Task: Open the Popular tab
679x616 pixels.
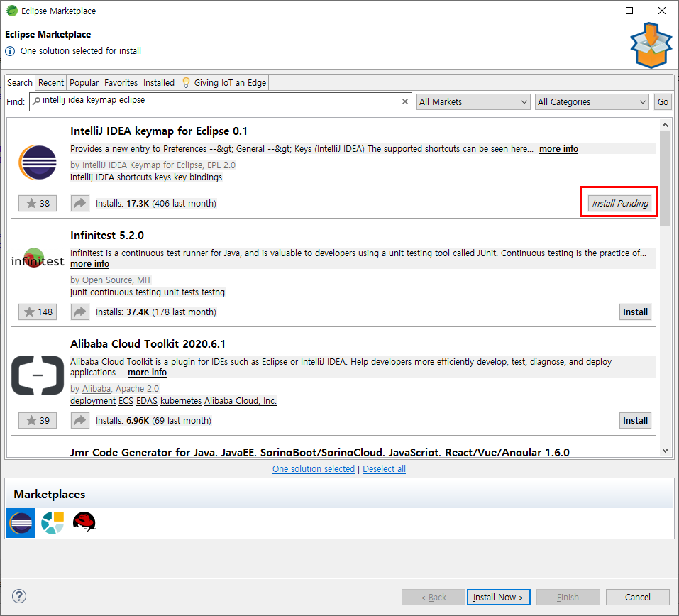Action: pos(84,82)
